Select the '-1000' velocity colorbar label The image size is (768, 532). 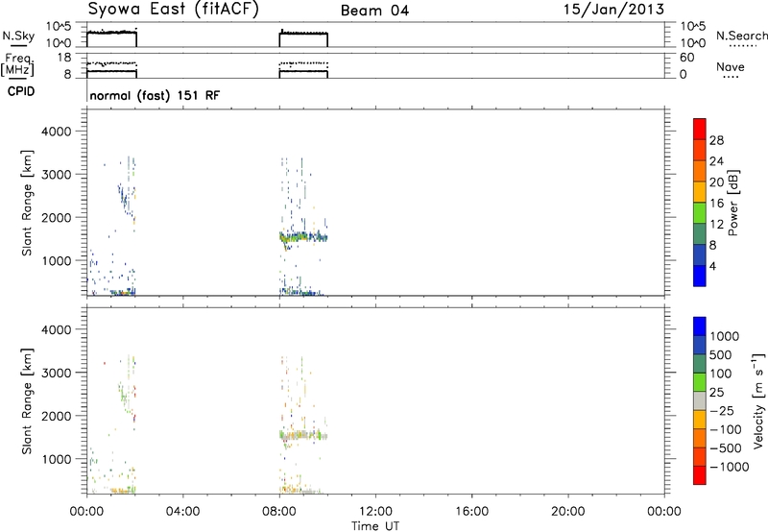pos(730,467)
